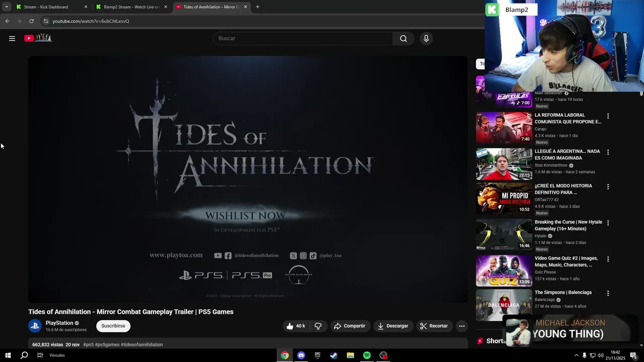
Task: Open options menu for La Reforma Laboral video
Action: tap(608, 116)
